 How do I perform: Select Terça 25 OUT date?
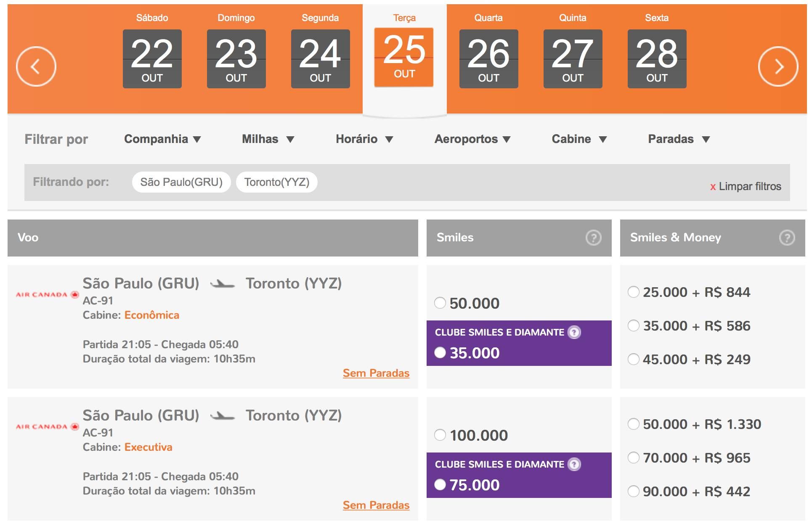click(x=404, y=57)
